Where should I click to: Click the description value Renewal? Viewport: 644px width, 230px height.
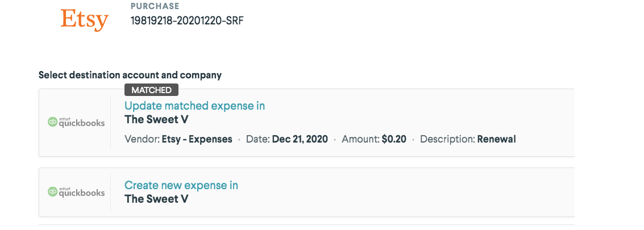[x=496, y=139]
